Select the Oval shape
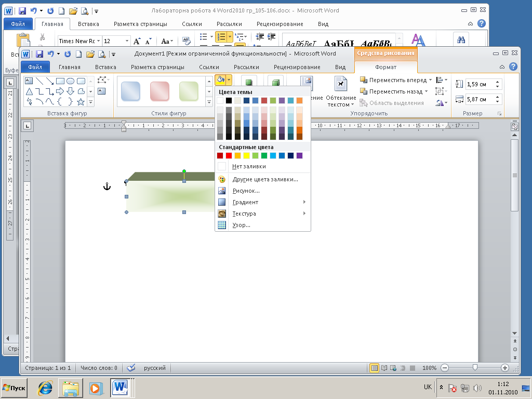 [70, 81]
